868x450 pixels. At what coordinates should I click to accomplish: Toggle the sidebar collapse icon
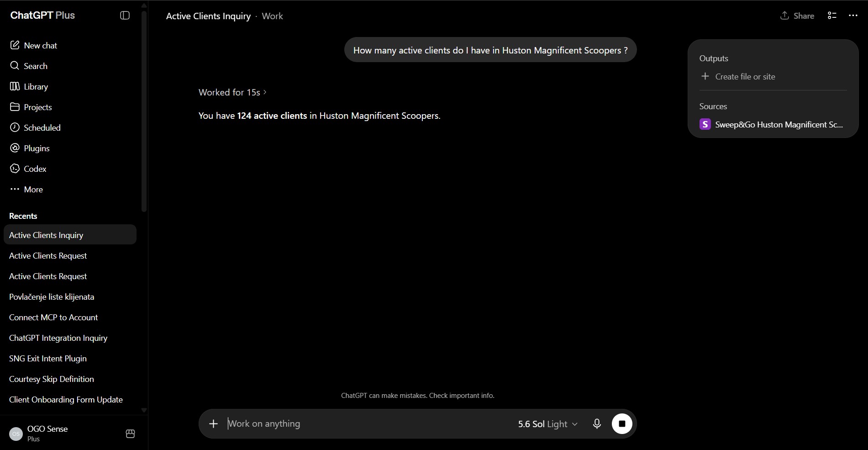125,16
